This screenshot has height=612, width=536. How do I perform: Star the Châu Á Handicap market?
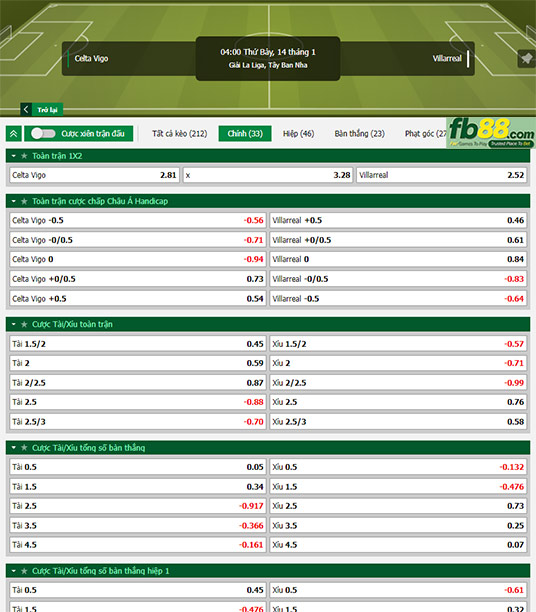24,201
